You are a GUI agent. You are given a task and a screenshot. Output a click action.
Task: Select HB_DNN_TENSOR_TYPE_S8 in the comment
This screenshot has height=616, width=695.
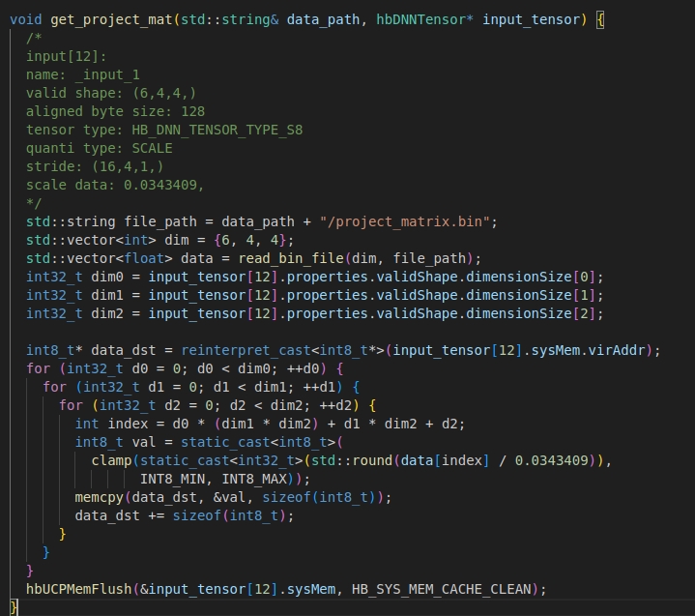[221, 130]
